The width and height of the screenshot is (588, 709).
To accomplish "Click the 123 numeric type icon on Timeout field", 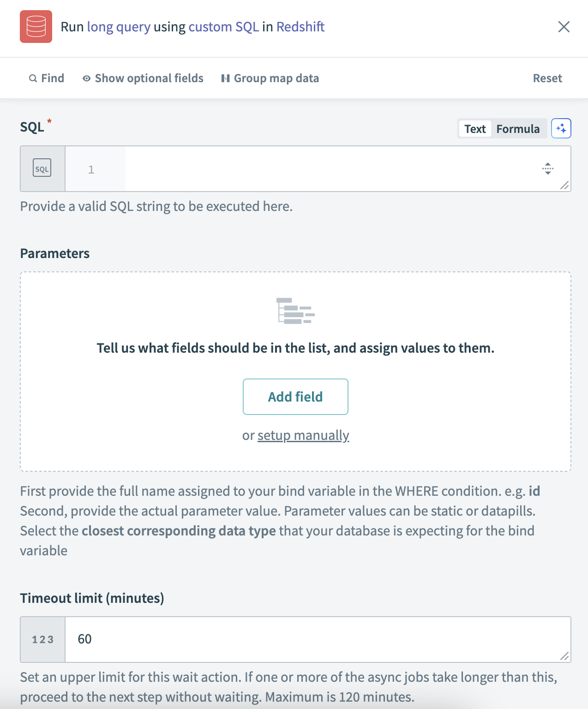I will tap(42, 639).
